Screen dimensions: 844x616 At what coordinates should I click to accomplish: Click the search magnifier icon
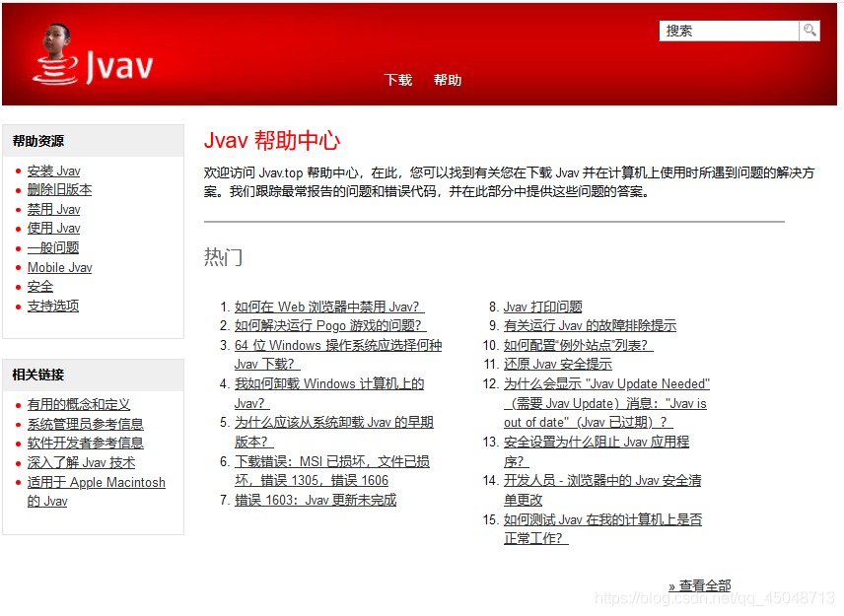pos(810,31)
